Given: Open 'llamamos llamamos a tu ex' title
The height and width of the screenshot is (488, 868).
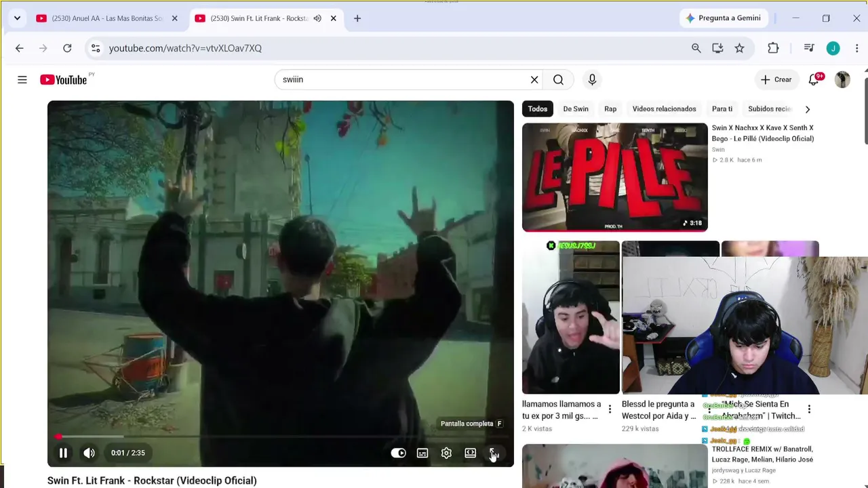Looking at the screenshot, I should 561,410.
